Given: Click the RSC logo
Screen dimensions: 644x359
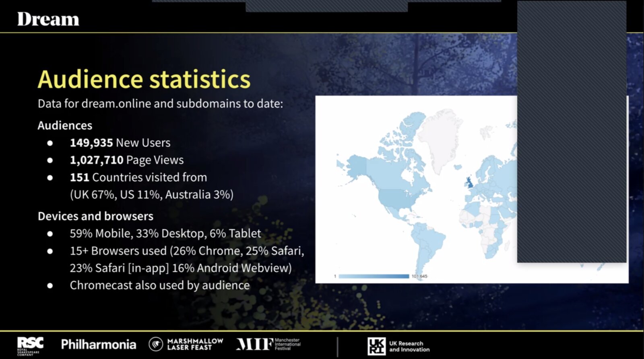Looking at the screenshot, I should pos(30,346).
